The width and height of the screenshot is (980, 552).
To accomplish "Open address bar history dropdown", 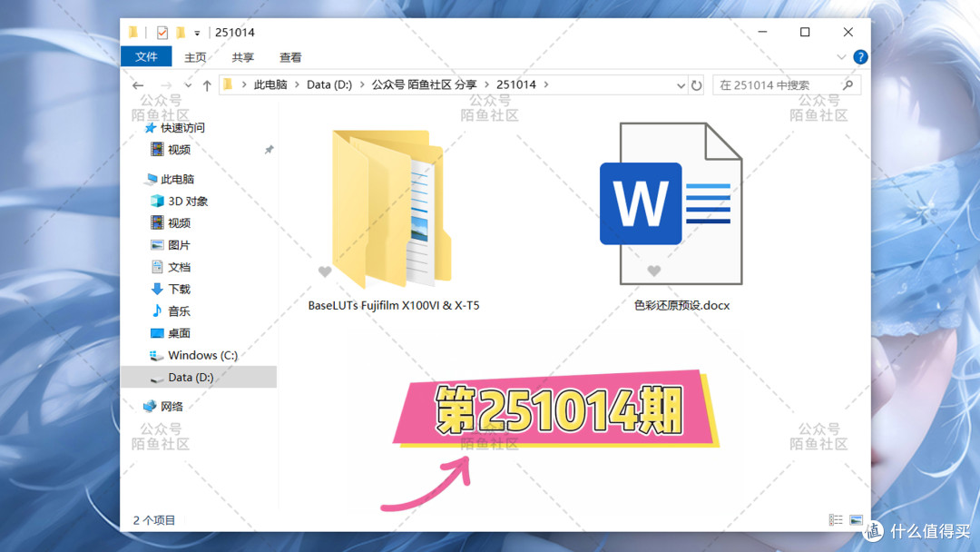I will point(681,85).
